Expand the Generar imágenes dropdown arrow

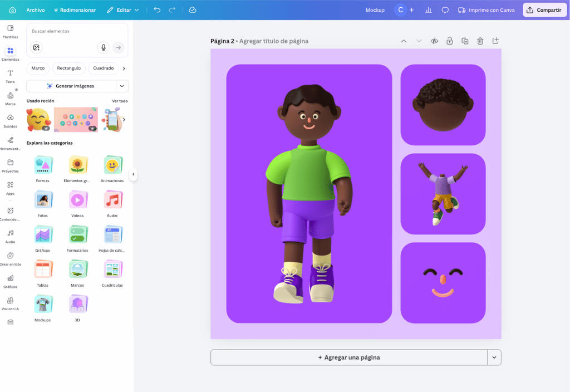[x=122, y=86]
